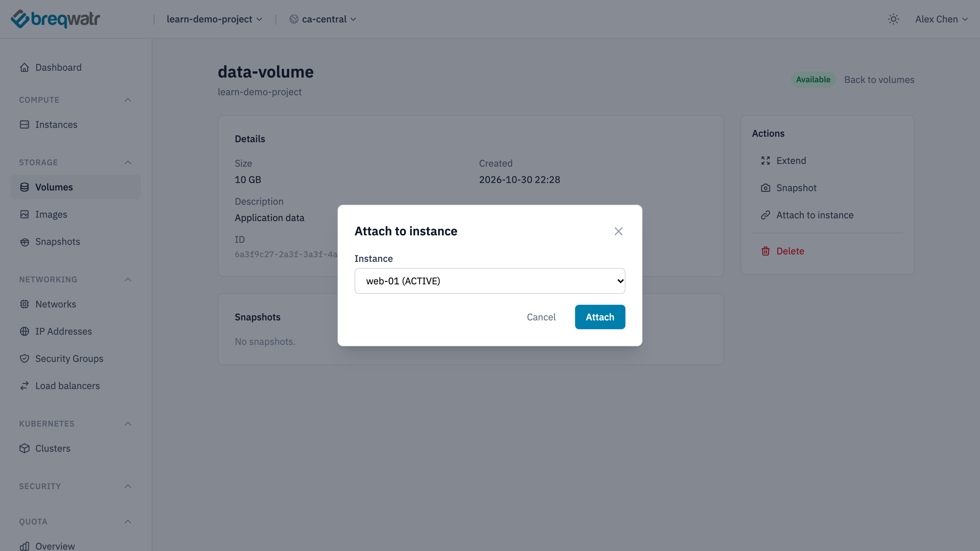This screenshot has height=551, width=980.
Task: Open the Alex Chen user menu
Action: coord(941,19)
